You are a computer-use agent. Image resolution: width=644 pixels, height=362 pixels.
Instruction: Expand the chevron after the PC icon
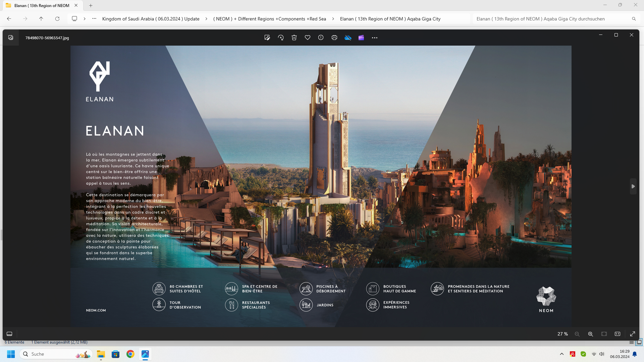tap(85, 19)
